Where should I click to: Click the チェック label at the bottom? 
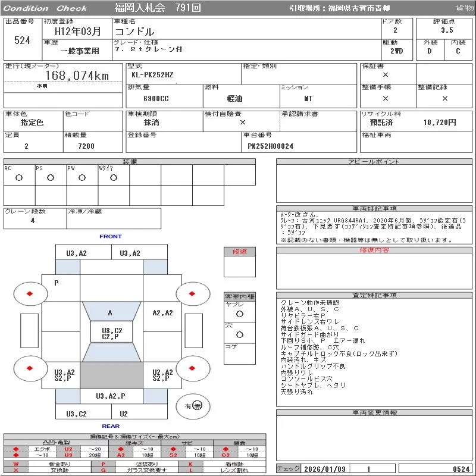click(x=289, y=469)
